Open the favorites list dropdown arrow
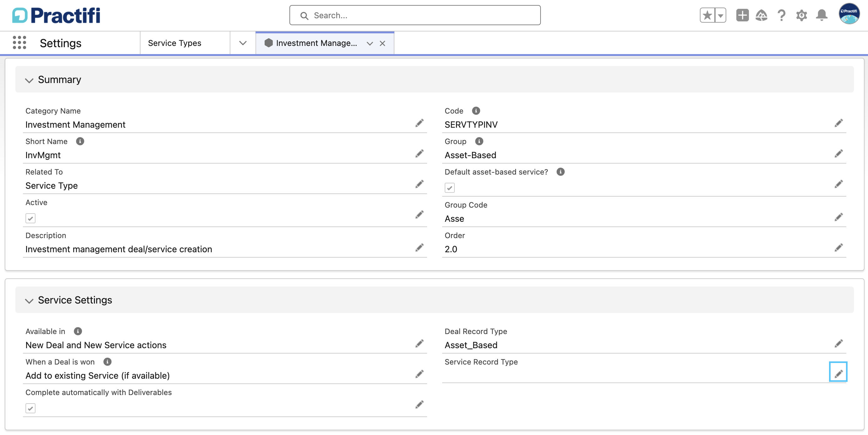This screenshot has width=868, height=435. tap(720, 15)
